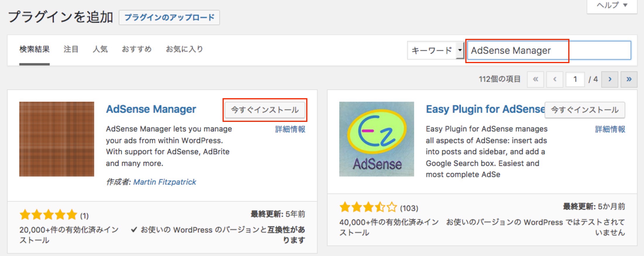Click the Easy Plugin for AdSense Ez icon
The image size is (644, 256).
(x=376, y=139)
